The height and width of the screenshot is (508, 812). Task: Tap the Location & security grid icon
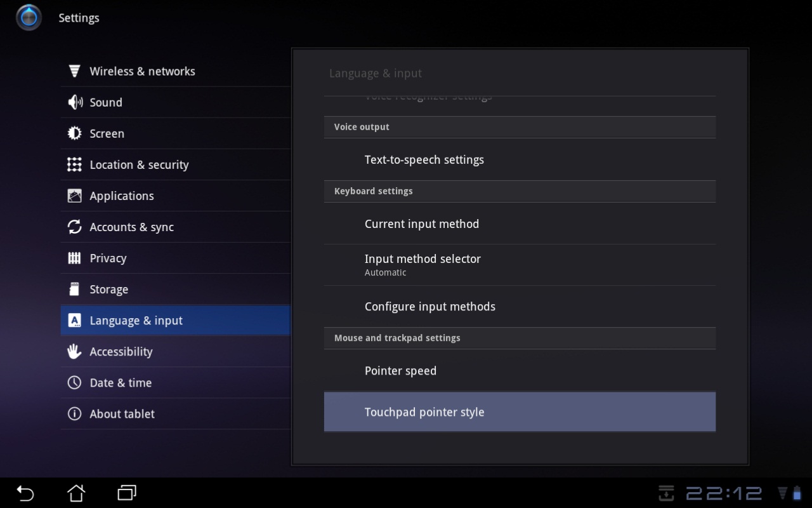click(x=74, y=164)
